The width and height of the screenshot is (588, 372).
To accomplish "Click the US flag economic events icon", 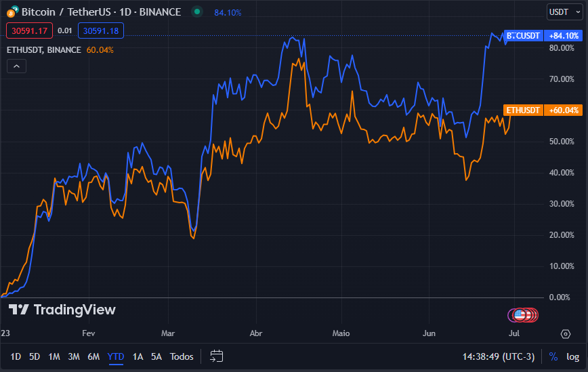I will click(x=520, y=315).
